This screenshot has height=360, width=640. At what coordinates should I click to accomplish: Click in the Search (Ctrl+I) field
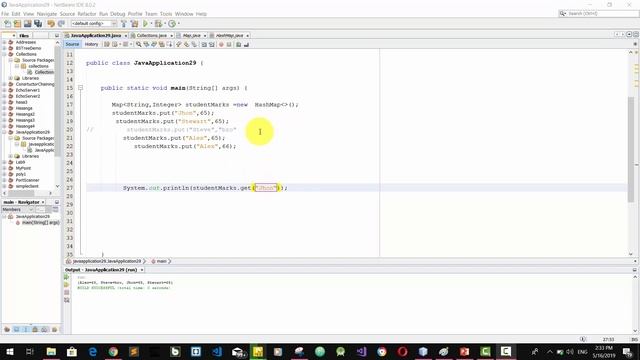598,13
